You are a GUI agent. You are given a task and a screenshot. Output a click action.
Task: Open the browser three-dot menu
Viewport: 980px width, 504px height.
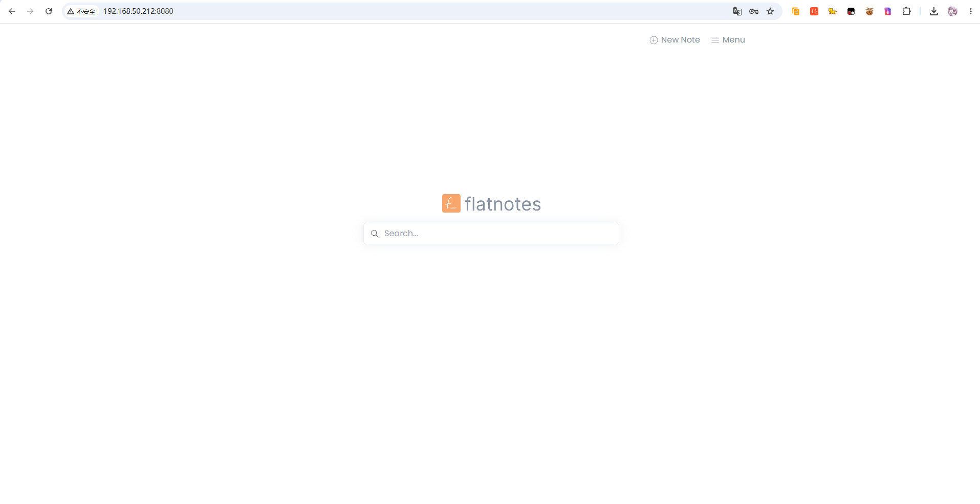(x=971, y=11)
